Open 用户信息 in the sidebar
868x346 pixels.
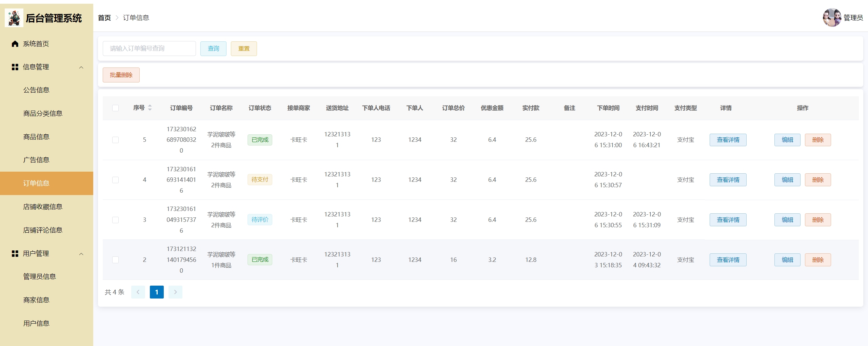click(x=46, y=323)
